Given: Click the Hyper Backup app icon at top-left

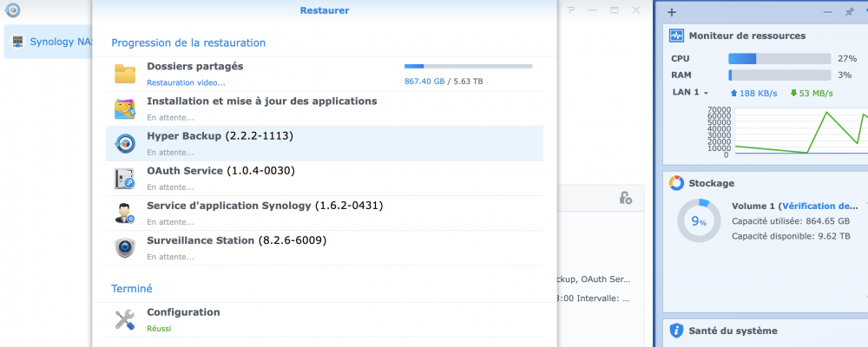Looking at the screenshot, I should point(12,10).
